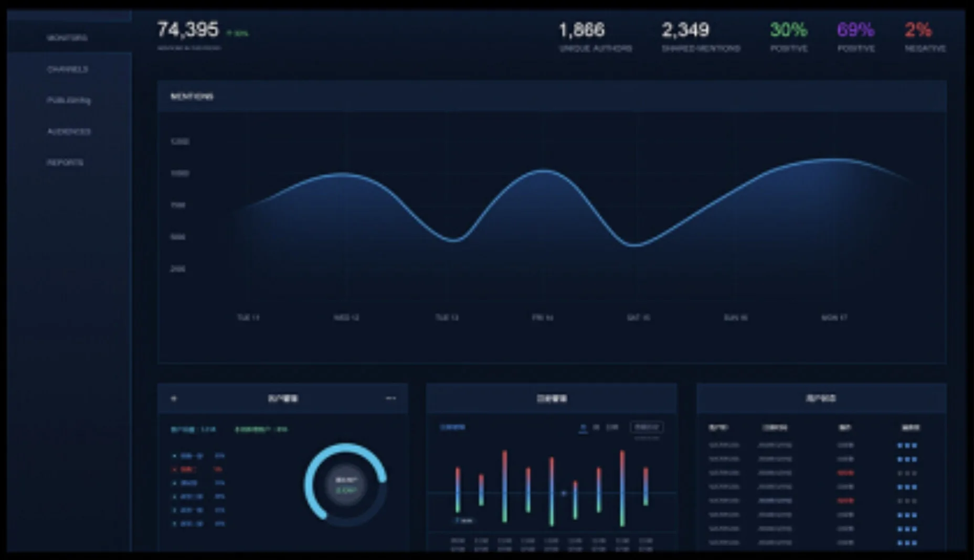Click last blue action icon in top table row
This screenshot has width=974, height=560.
[x=915, y=446]
